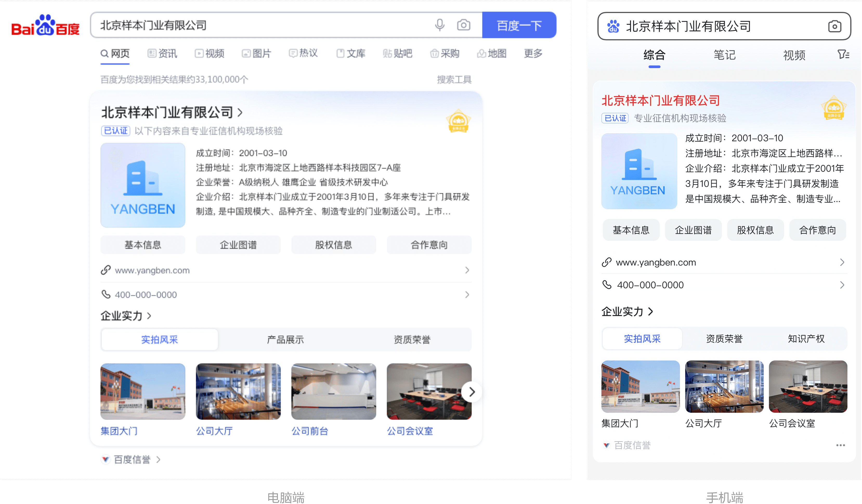The height and width of the screenshot is (504, 862).
Task: Click the gold enterprise badge on desktop card
Action: tap(458, 121)
